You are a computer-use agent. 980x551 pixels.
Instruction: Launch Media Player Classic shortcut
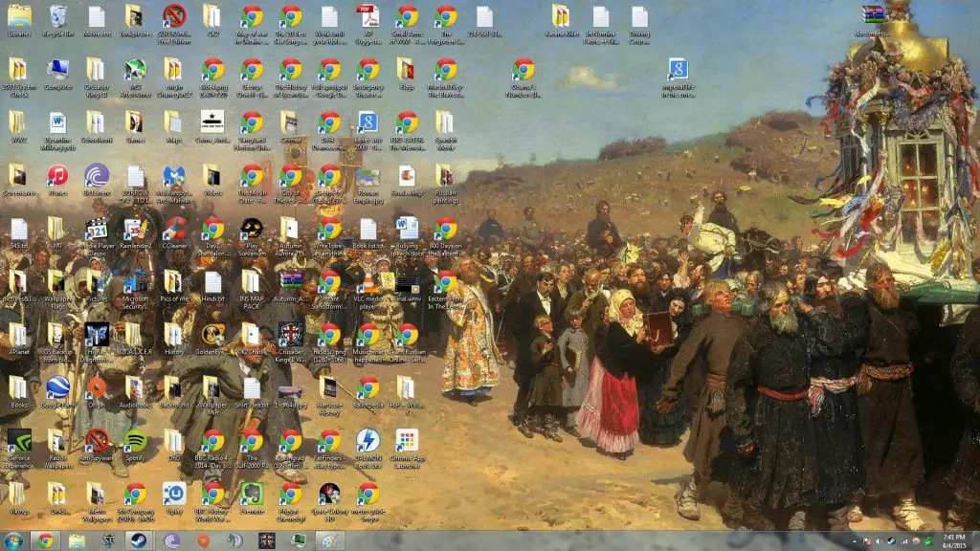tap(97, 237)
